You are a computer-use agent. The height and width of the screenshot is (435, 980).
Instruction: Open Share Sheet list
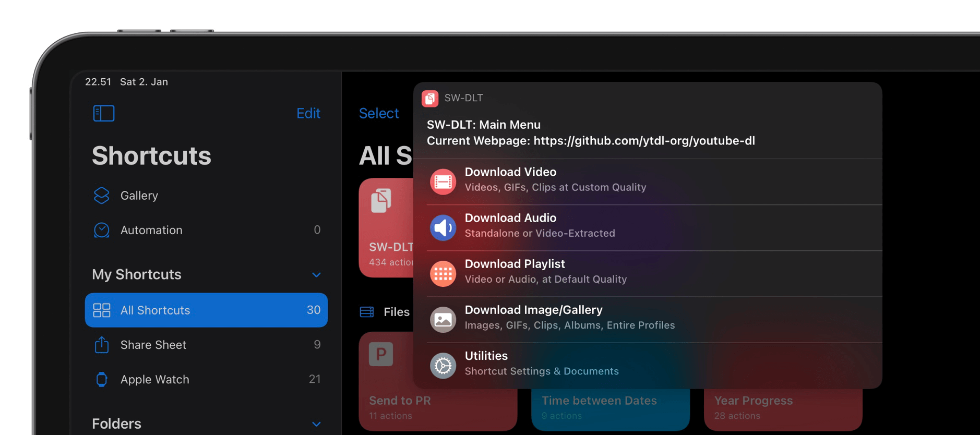pyautogui.click(x=206, y=345)
